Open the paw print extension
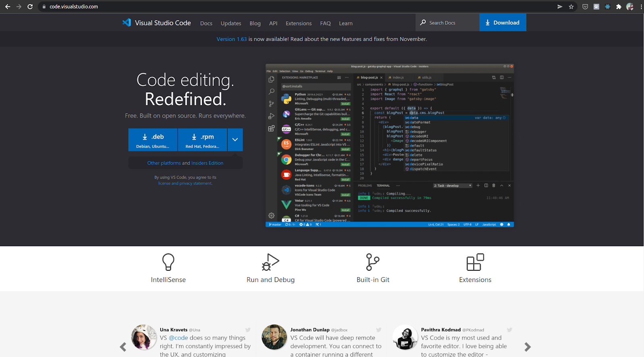Screen dimensions: 644x357 pos(597,6)
